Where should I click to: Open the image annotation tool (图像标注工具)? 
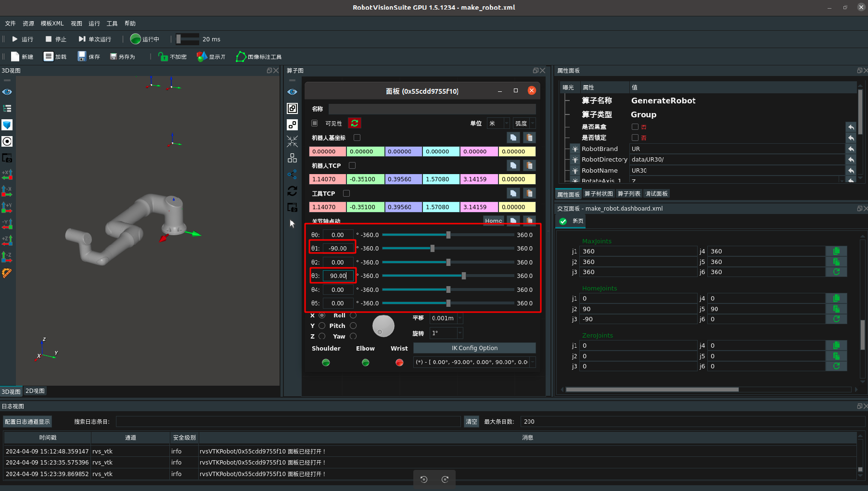tap(258, 57)
